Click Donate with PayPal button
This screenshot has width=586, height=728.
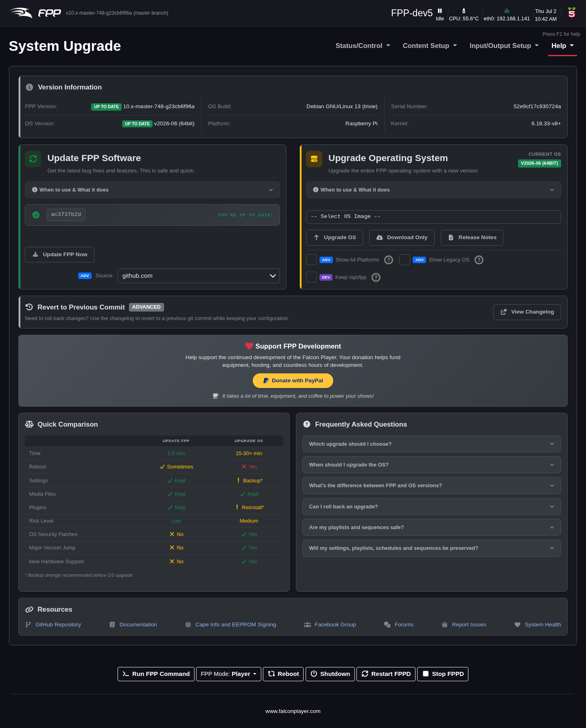293,381
